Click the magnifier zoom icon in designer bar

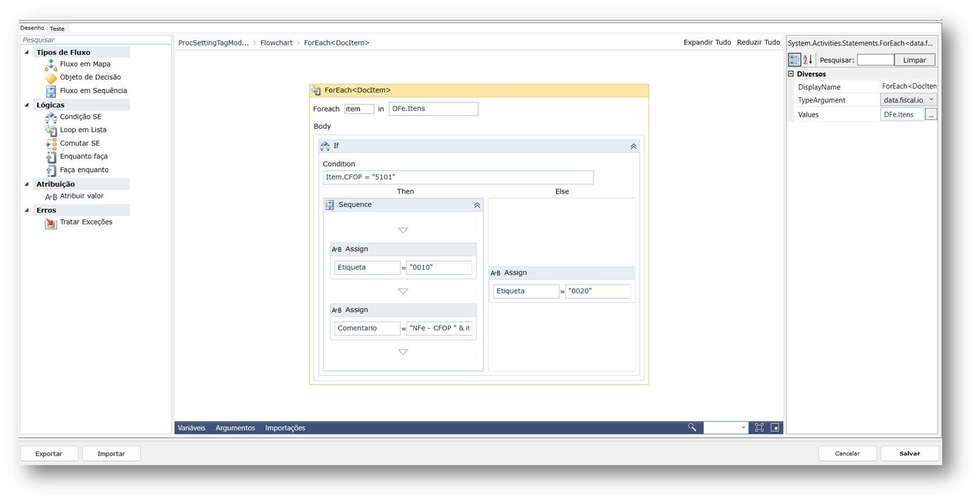tap(692, 428)
